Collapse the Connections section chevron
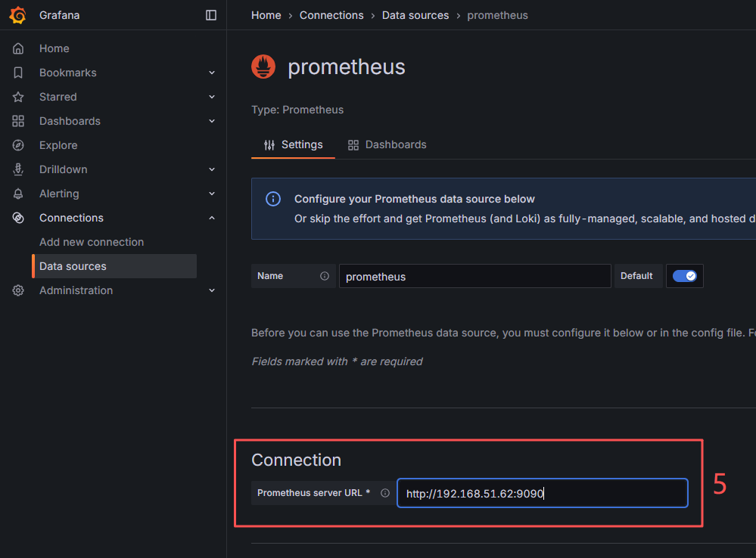The image size is (756, 558). (212, 218)
